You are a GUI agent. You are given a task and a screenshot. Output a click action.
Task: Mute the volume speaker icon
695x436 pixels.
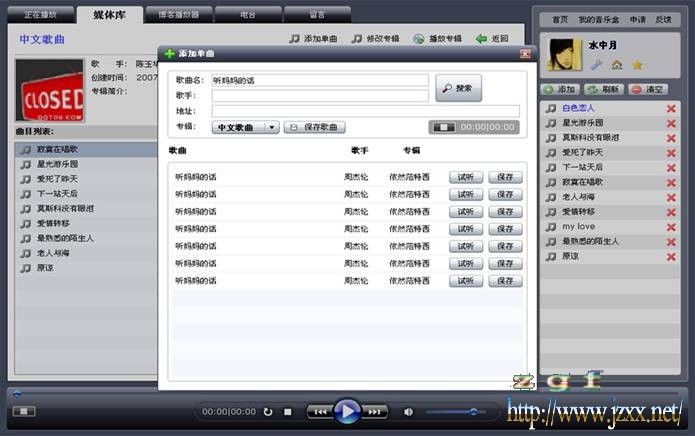point(408,411)
